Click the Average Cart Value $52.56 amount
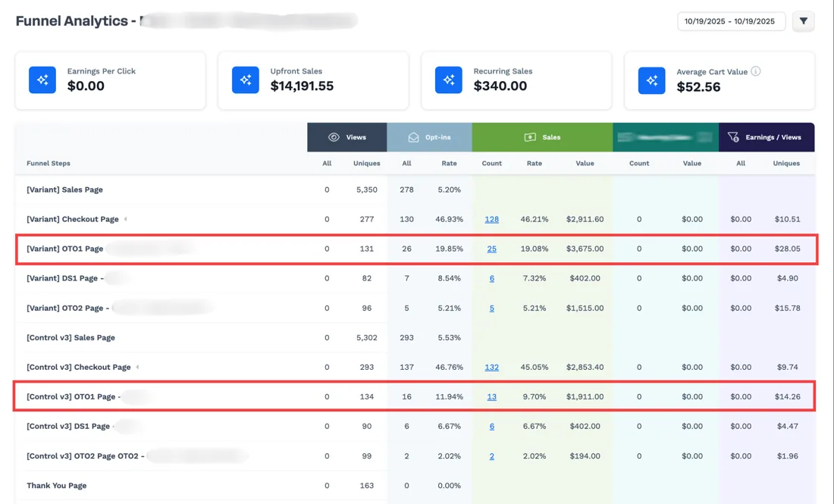This screenshot has width=834, height=504. 698,87
